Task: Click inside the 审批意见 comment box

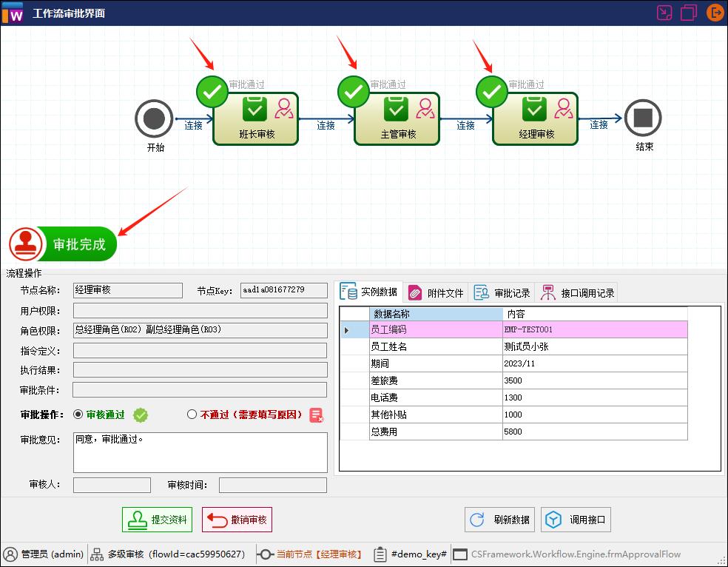Action: pyautogui.click(x=198, y=451)
